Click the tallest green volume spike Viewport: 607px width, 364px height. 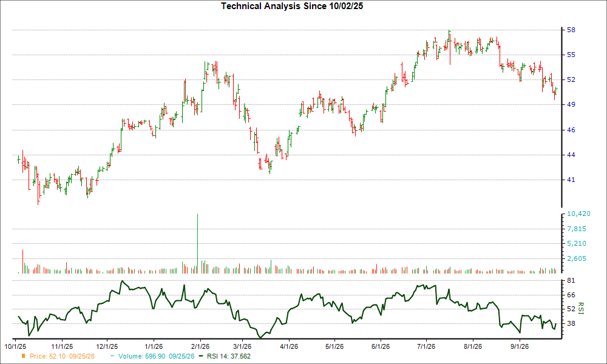pos(197,243)
